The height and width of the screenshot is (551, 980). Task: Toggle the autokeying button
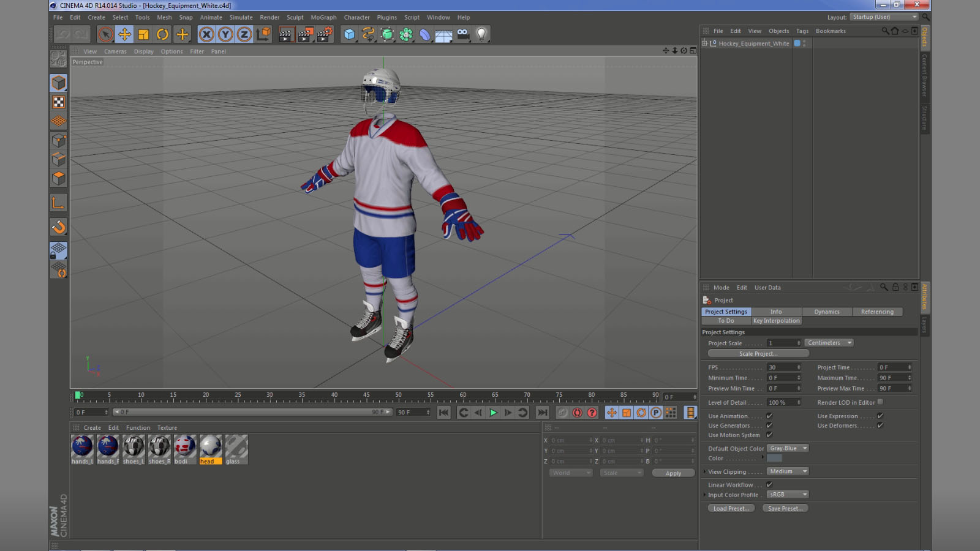577,413
